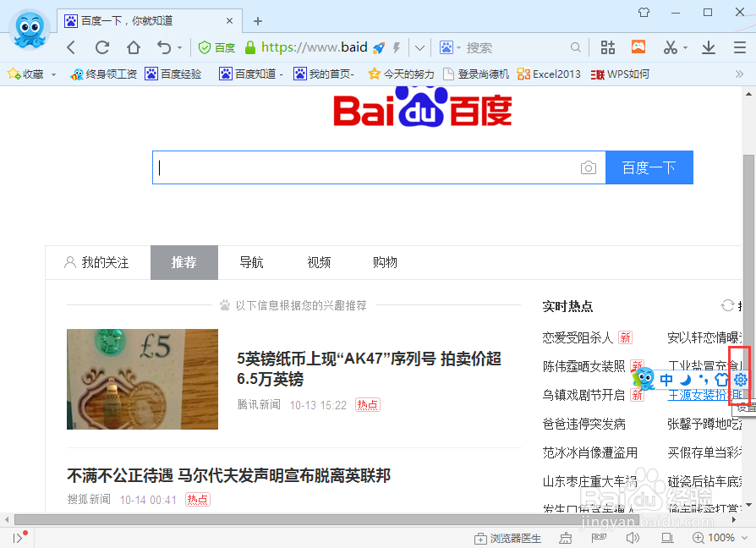Image resolution: width=756 pixels, height=548 pixels.
Task: Open the 终身领工资 bookmark
Action: pyautogui.click(x=103, y=74)
